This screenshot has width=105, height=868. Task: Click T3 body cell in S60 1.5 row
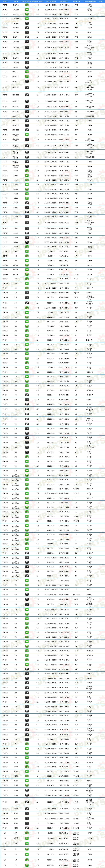tap(77, 279)
